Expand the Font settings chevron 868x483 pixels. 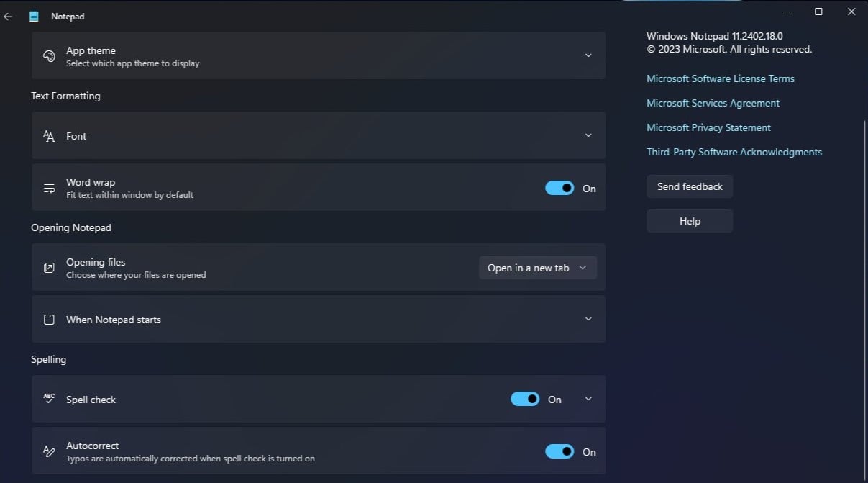[588, 135]
